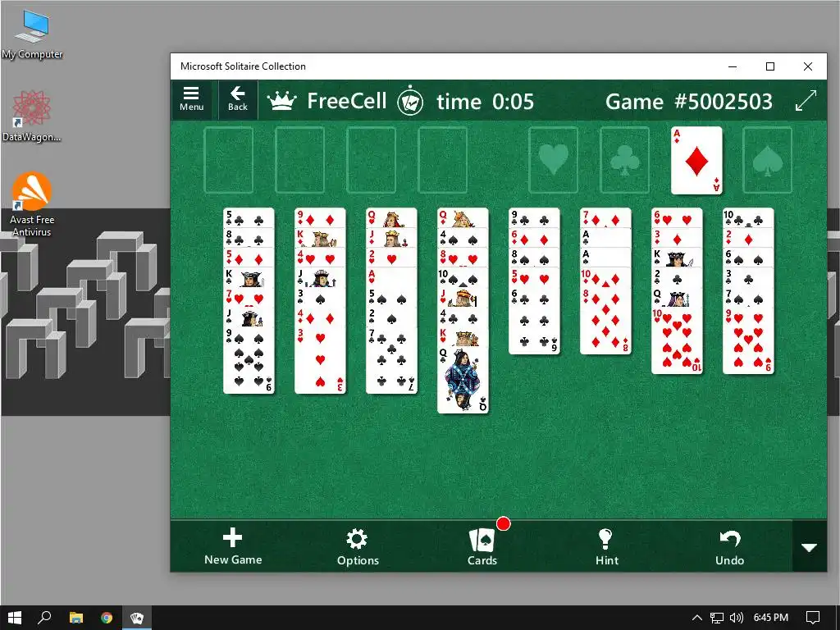Select the 9 of hearts bottom card
This screenshot has width=840, height=630.
click(x=748, y=340)
